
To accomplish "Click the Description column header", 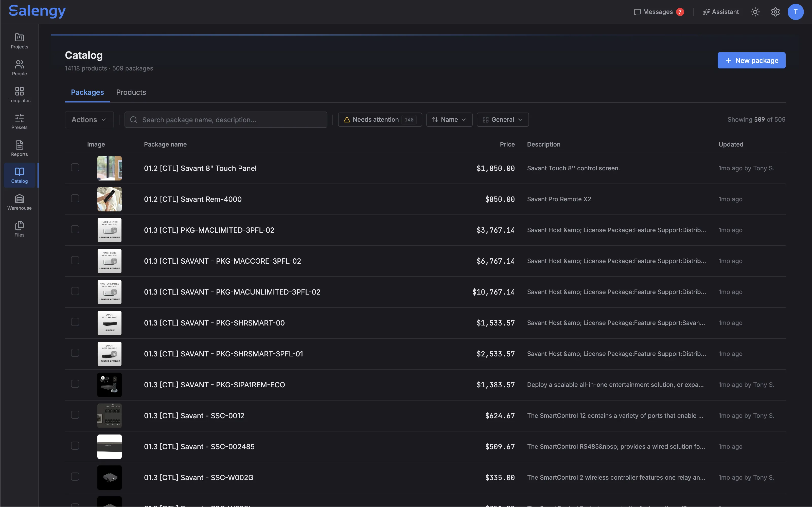I will [543, 144].
